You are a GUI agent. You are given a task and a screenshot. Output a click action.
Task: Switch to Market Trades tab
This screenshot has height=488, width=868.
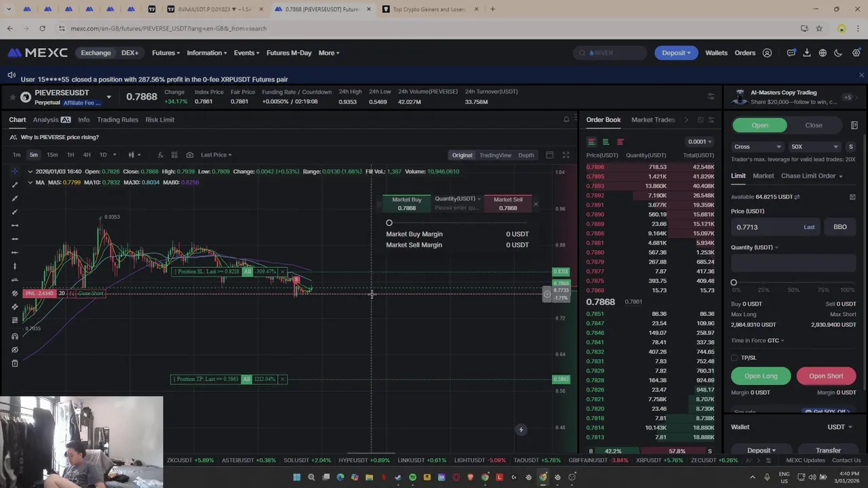pyautogui.click(x=653, y=120)
